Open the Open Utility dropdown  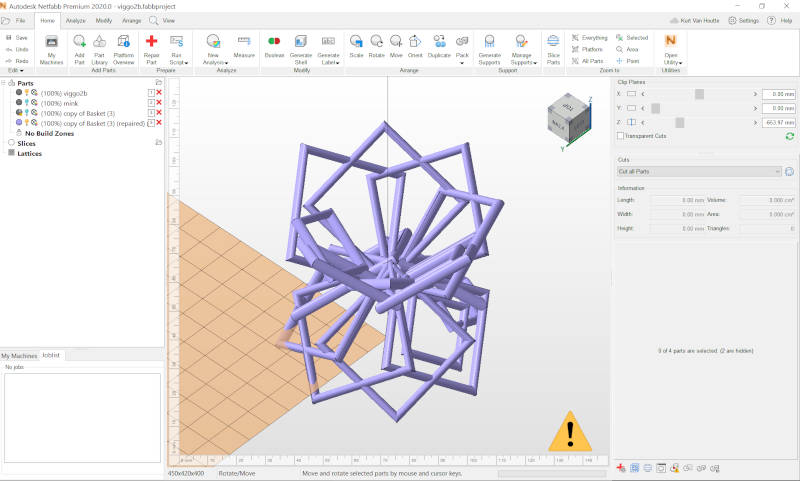(671, 49)
